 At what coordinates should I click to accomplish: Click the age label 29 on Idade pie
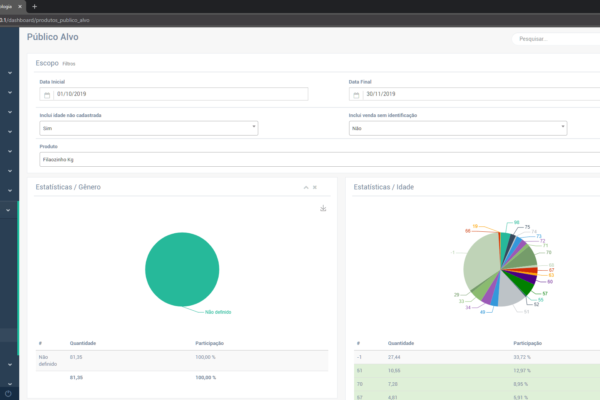point(456,295)
